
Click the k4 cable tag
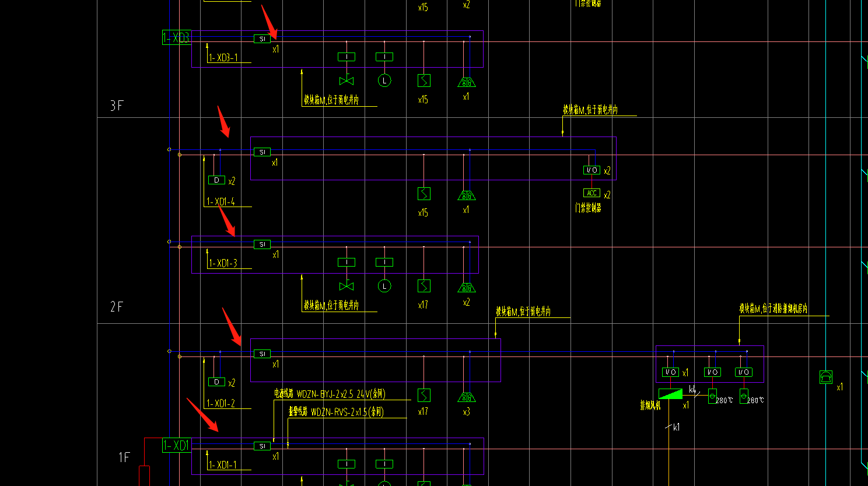(x=692, y=389)
